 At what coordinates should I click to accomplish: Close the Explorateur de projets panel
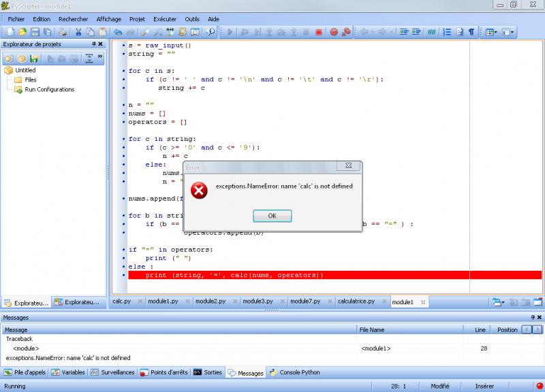pos(100,44)
